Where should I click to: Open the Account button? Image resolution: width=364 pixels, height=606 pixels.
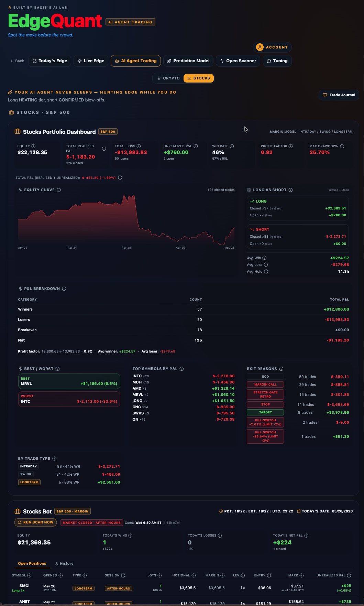coord(272,47)
